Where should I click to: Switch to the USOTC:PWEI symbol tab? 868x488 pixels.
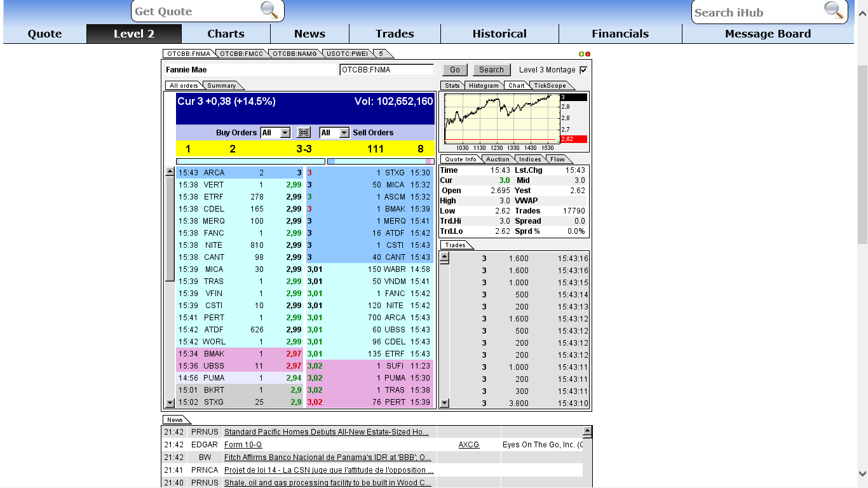(x=347, y=54)
